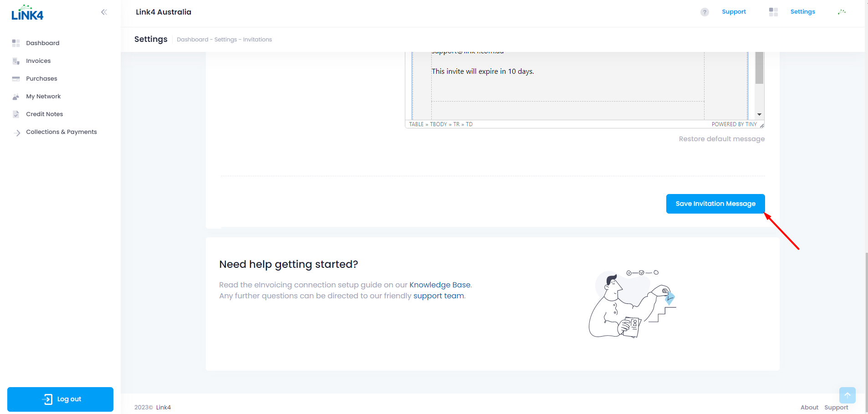Click Save Invitation Message button
Image resolution: width=868 pixels, height=414 pixels.
coord(715,204)
